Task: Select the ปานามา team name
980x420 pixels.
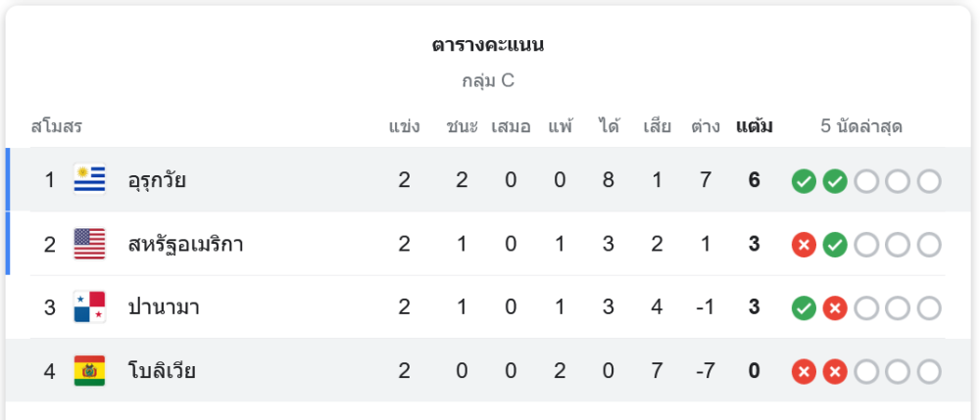Action: point(164,307)
